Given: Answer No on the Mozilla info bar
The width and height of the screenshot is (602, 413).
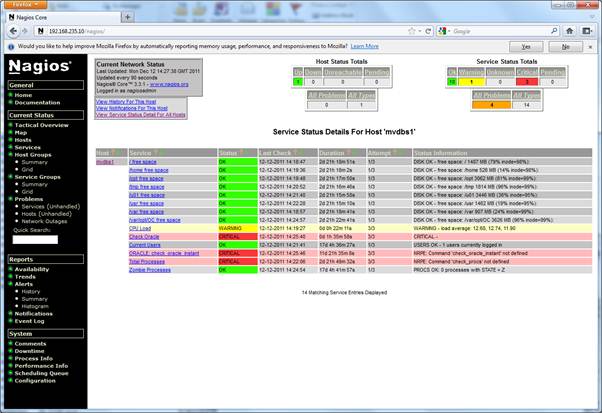Looking at the screenshot, I should [566, 47].
